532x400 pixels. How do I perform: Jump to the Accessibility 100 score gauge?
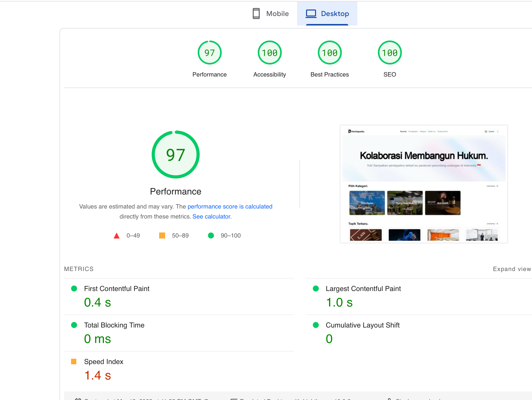[270, 53]
